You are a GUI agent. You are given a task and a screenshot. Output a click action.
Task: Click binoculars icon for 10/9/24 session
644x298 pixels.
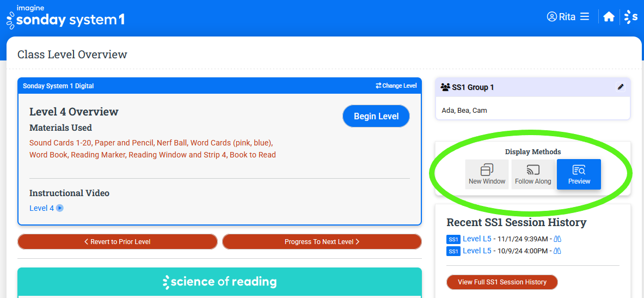click(557, 251)
